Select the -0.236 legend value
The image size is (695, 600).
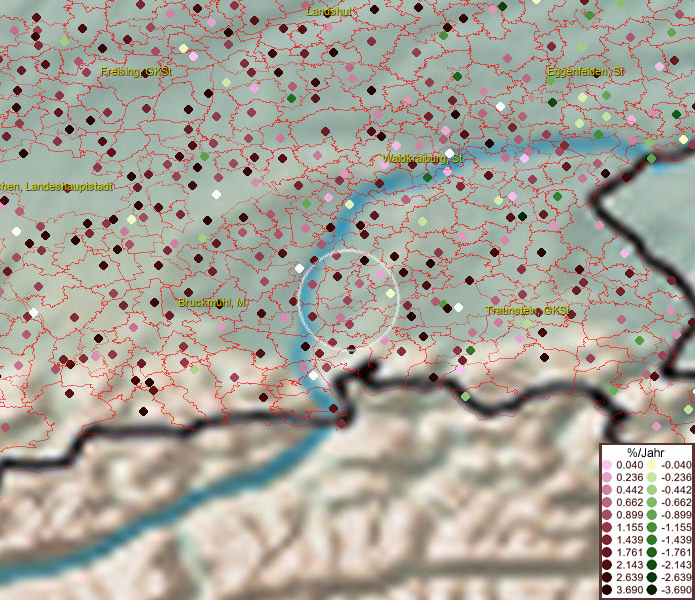[x=676, y=477]
